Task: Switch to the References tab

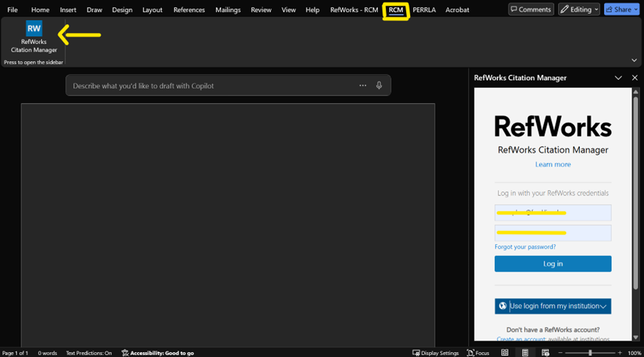Action: [189, 10]
